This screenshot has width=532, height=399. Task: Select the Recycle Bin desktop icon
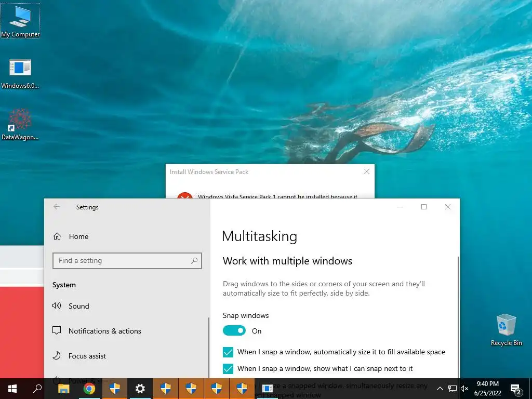click(506, 330)
